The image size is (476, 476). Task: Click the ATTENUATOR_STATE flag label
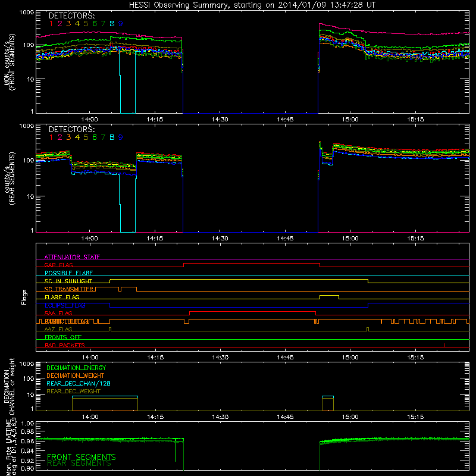click(x=72, y=257)
